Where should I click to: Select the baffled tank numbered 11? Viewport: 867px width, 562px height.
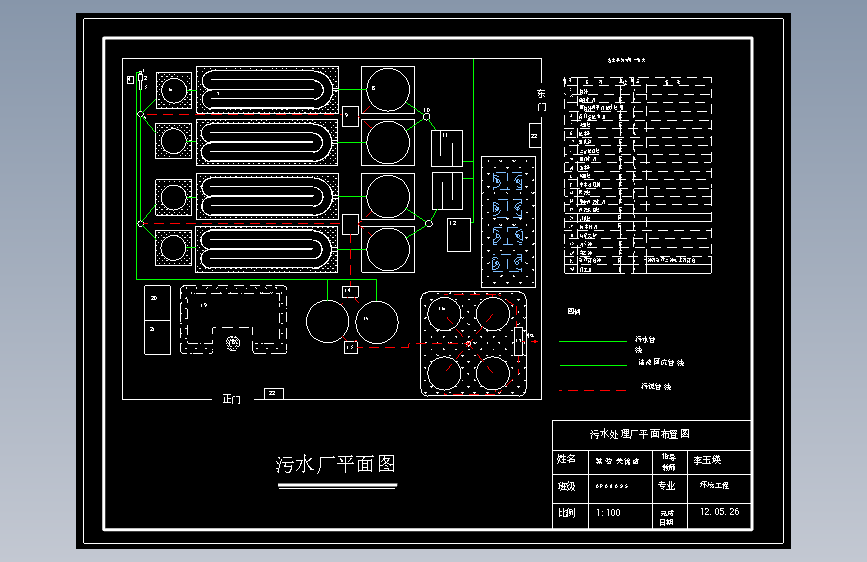click(x=447, y=148)
